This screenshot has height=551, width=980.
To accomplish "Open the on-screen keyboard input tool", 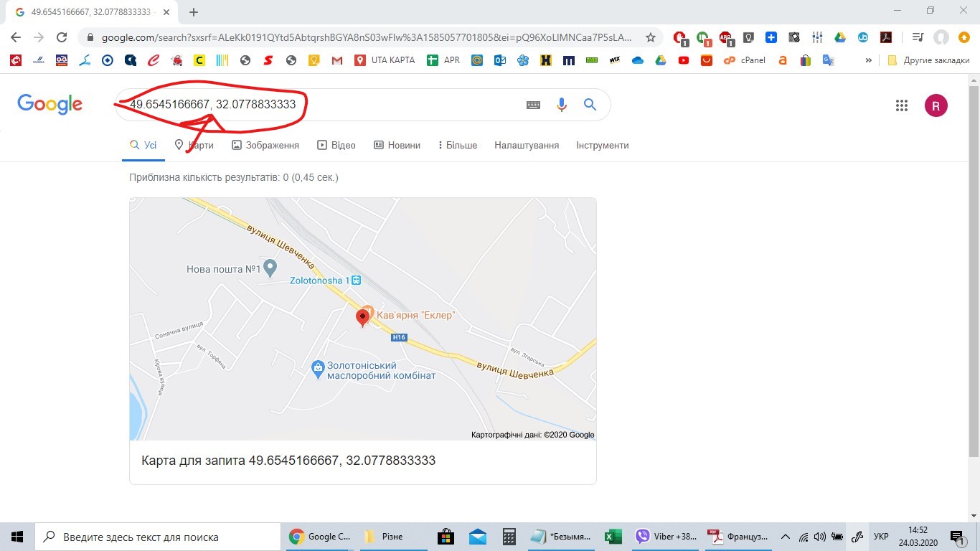I will (533, 105).
